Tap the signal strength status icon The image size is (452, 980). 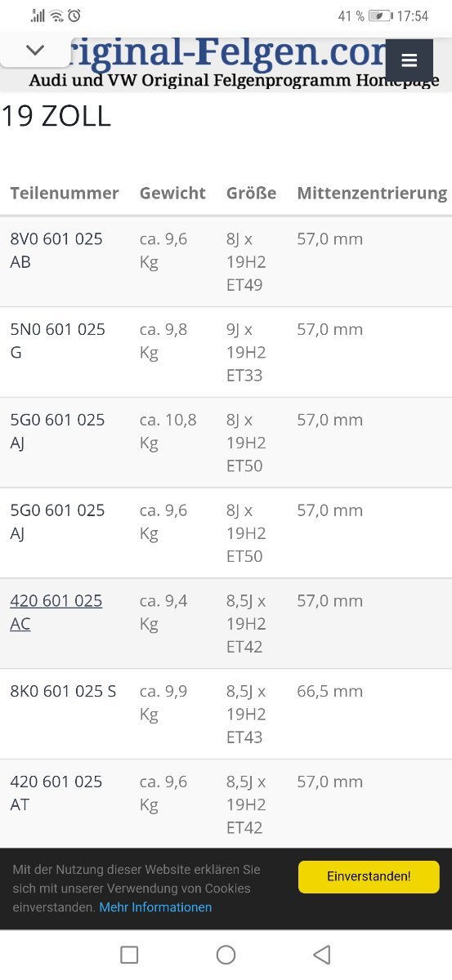[x=38, y=16]
